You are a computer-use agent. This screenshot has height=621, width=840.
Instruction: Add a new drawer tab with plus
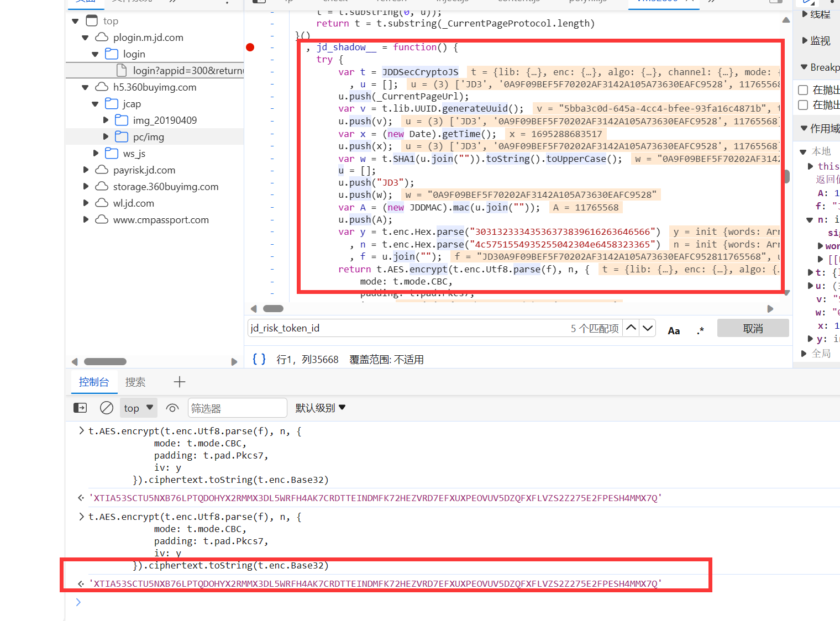tap(180, 382)
